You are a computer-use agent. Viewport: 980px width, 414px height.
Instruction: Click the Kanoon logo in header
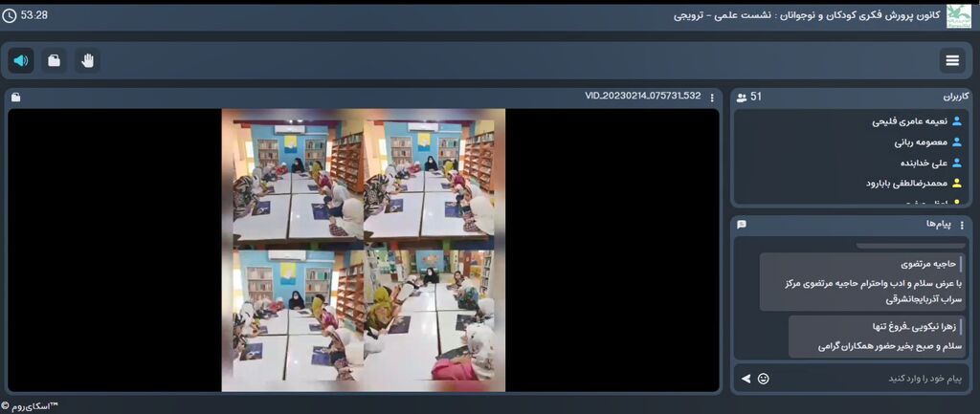pyautogui.click(x=958, y=15)
